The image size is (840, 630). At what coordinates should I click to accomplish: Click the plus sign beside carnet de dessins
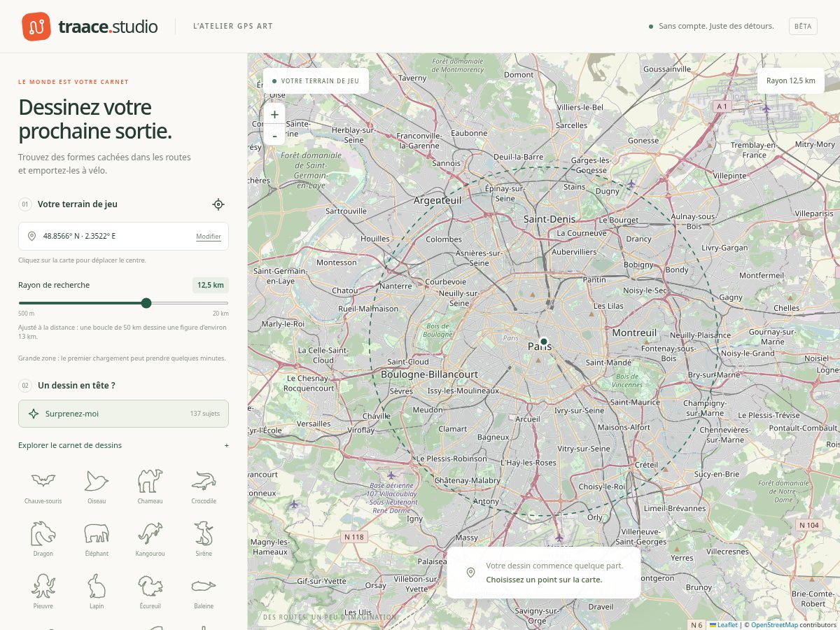[226, 445]
